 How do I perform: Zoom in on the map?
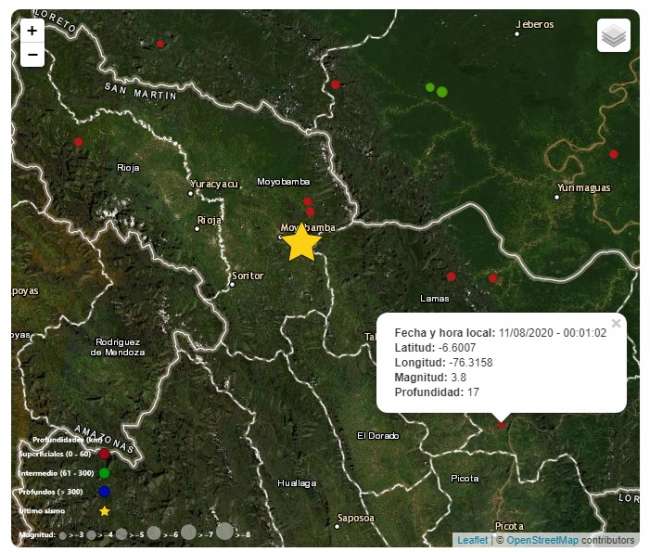click(x=32, y=31)
